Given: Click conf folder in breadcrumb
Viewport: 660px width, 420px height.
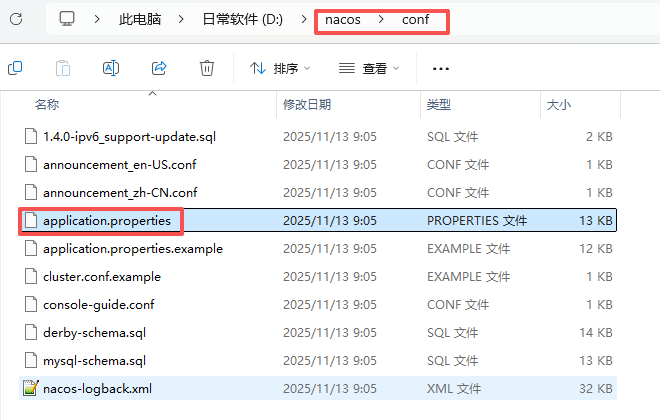Looking at the screenshot, I should point(415,20).
